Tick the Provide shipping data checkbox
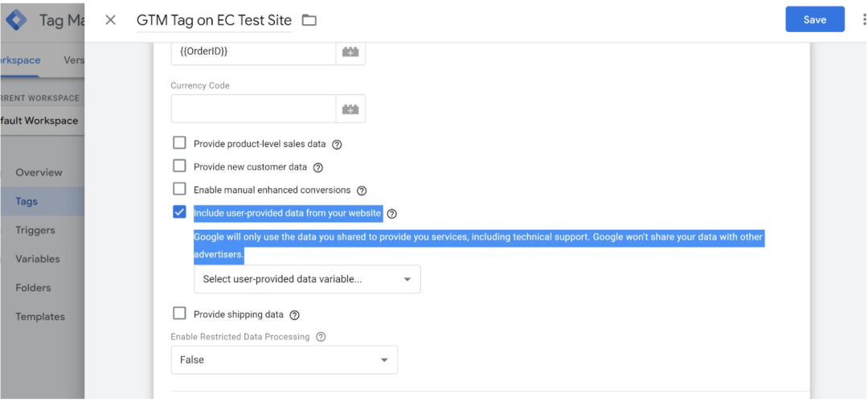The width and height of the screenshot is (868, 402). [179, 314]
